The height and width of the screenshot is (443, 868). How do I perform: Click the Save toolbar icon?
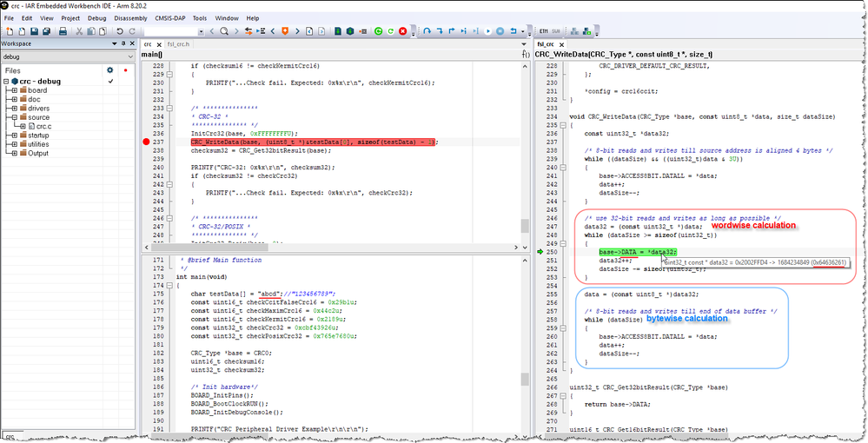point(35,31)
